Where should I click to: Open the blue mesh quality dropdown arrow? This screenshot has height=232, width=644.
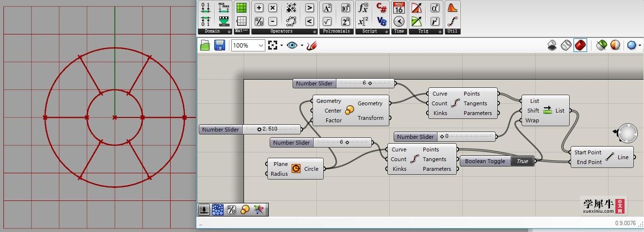click(640, 46)
